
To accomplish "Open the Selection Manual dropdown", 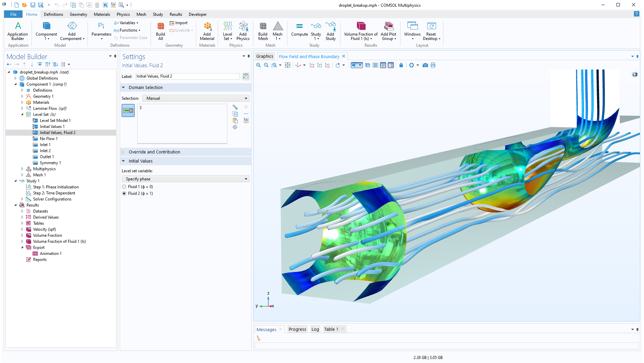I will tap(196, 98).
